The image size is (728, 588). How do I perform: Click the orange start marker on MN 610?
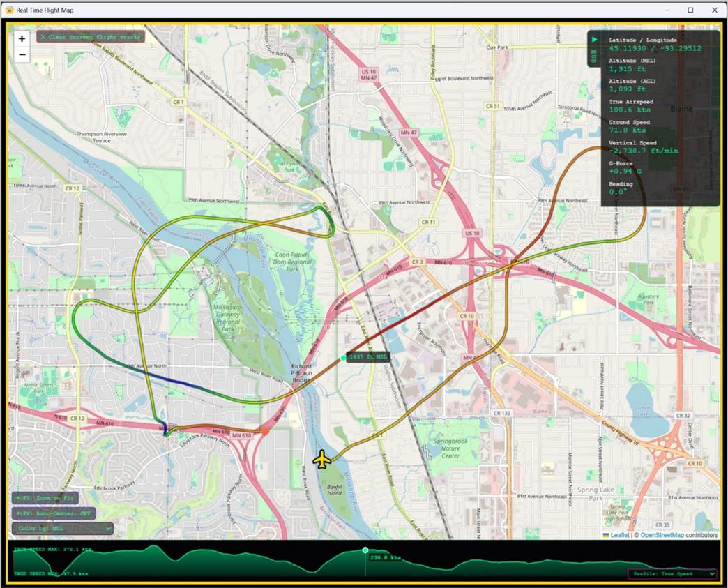click(x=265, y=432)
